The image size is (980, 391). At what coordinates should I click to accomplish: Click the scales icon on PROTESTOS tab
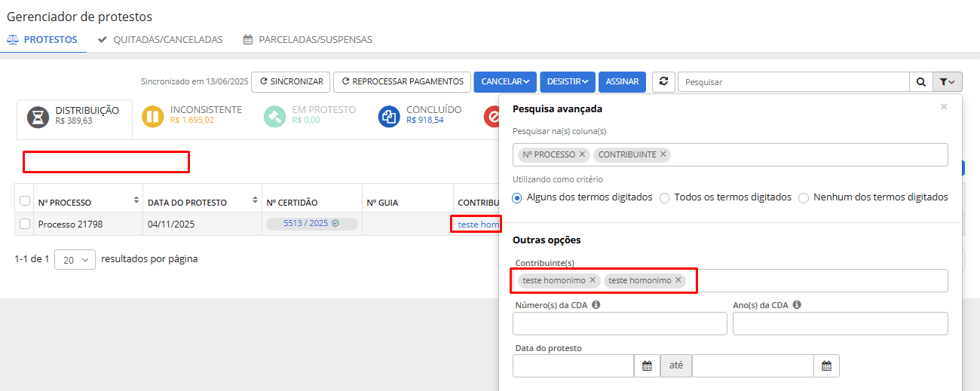13,40
